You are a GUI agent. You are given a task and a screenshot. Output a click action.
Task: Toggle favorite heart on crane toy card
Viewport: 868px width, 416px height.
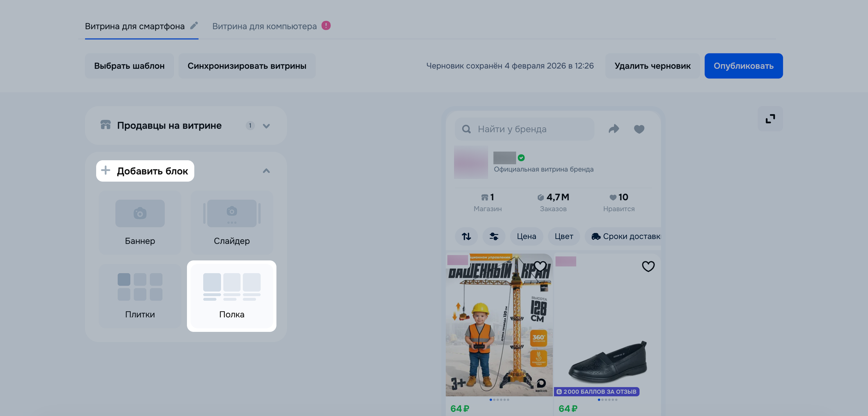coord(540,266)
